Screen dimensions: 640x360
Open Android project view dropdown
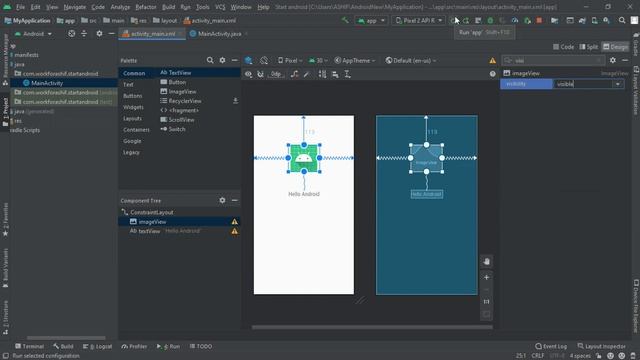(34, 34)
